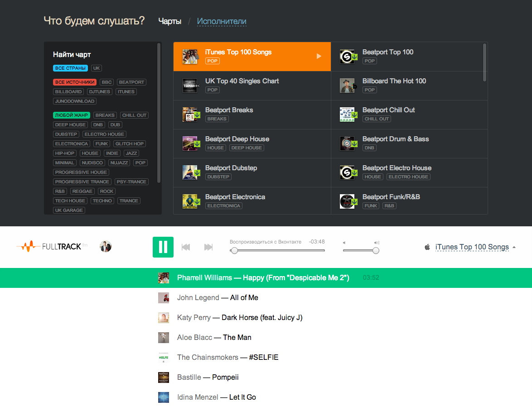Toggle the HIP-HOP genre filter
The width and height of the screenshot is (532, 411).
tap(64, 153)
